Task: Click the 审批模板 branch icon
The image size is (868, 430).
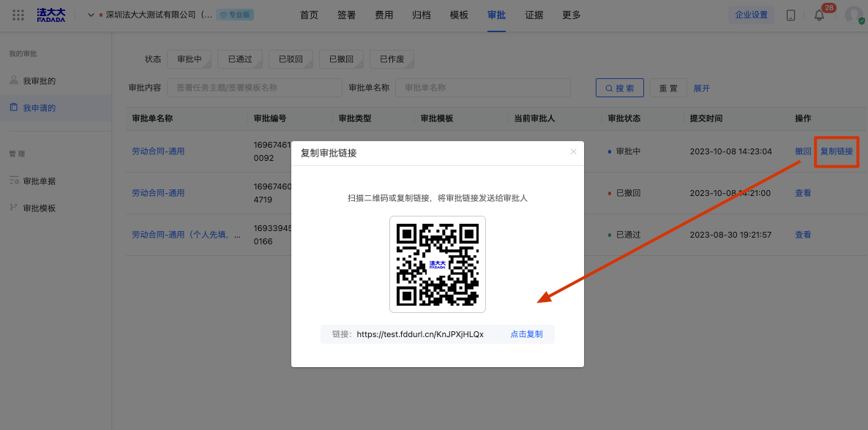Action: click(14, 208)
